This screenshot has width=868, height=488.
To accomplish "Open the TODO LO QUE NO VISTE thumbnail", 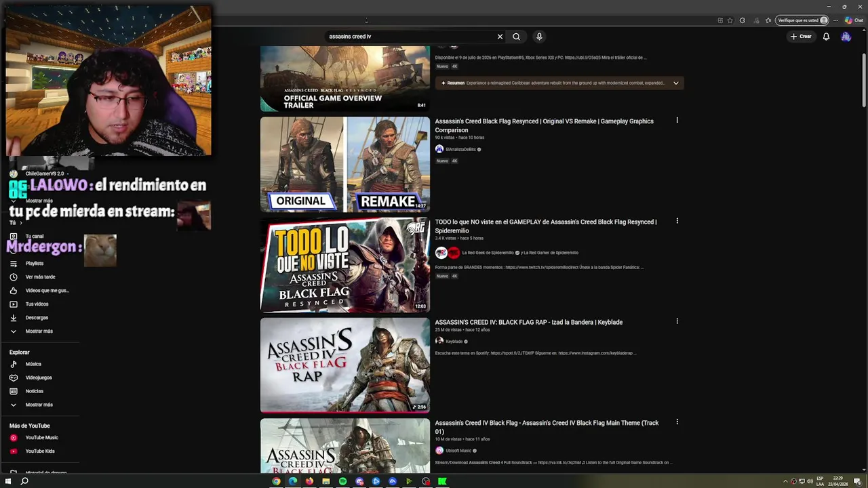I will [345, 265].
